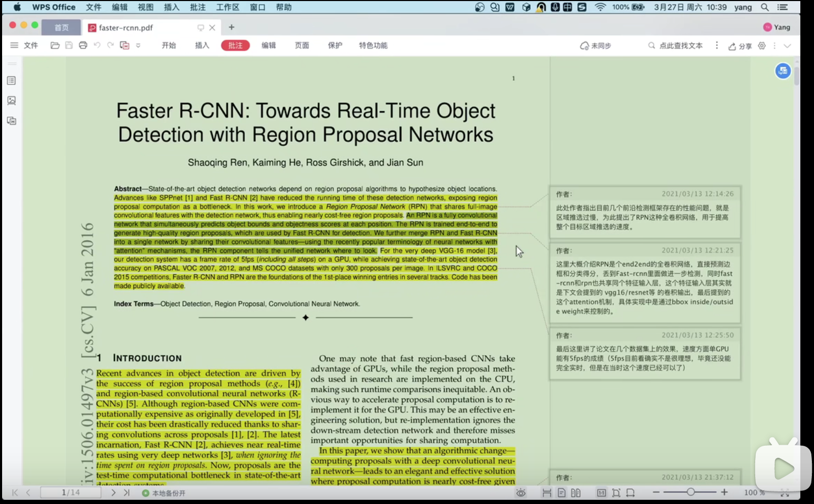Open the annotations sidebar panel icon
This screenshot has width=814, height=504.
[x=12, y=121]
